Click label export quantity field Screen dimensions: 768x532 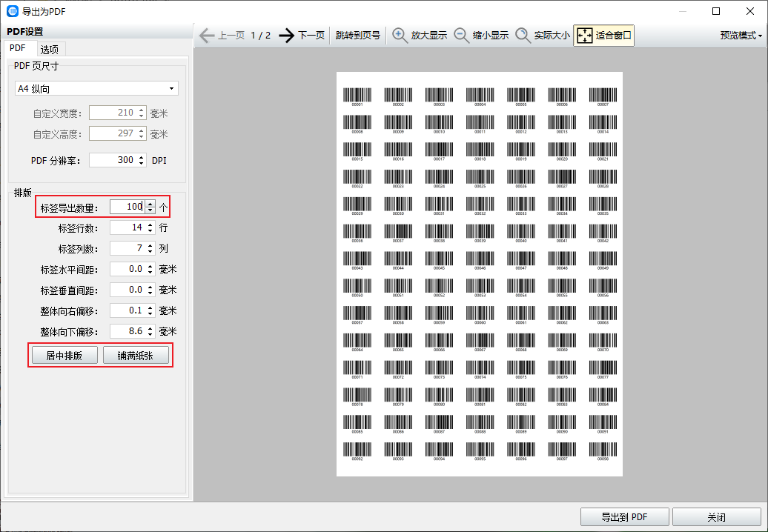[128, 207]
